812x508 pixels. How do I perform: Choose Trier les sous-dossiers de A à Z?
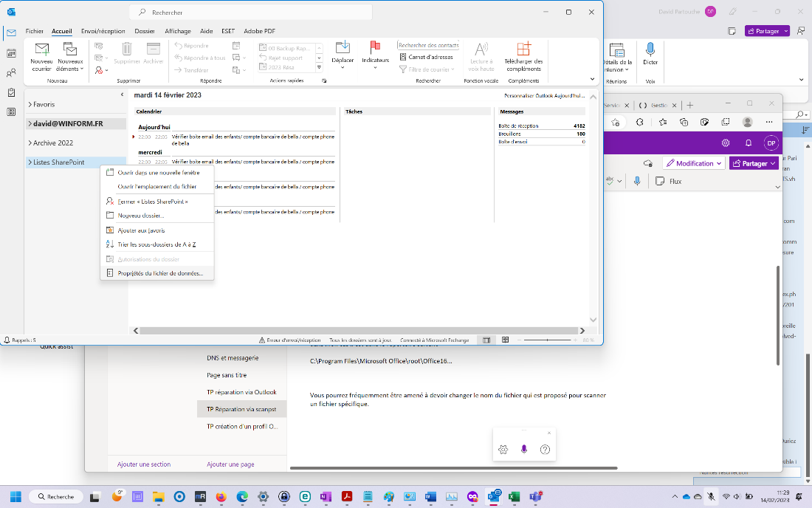157,244
